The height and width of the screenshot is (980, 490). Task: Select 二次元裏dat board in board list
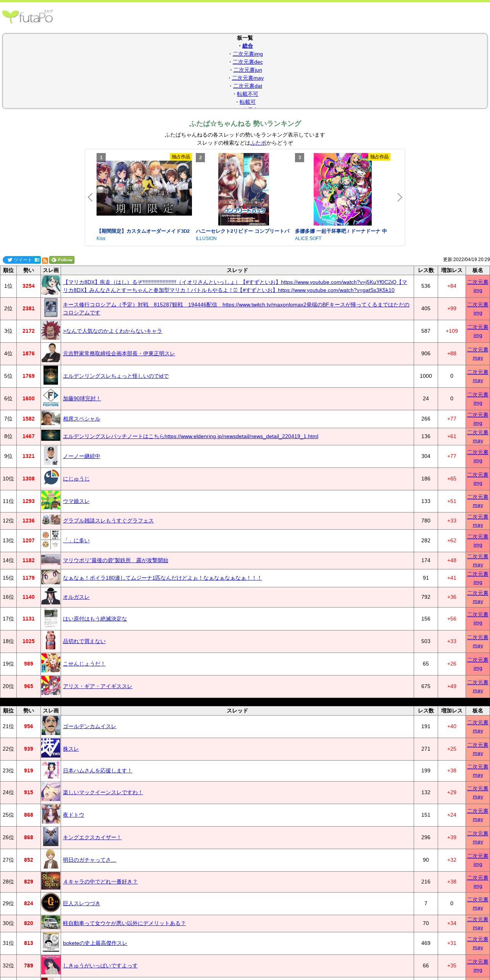(x=248, y=86)
